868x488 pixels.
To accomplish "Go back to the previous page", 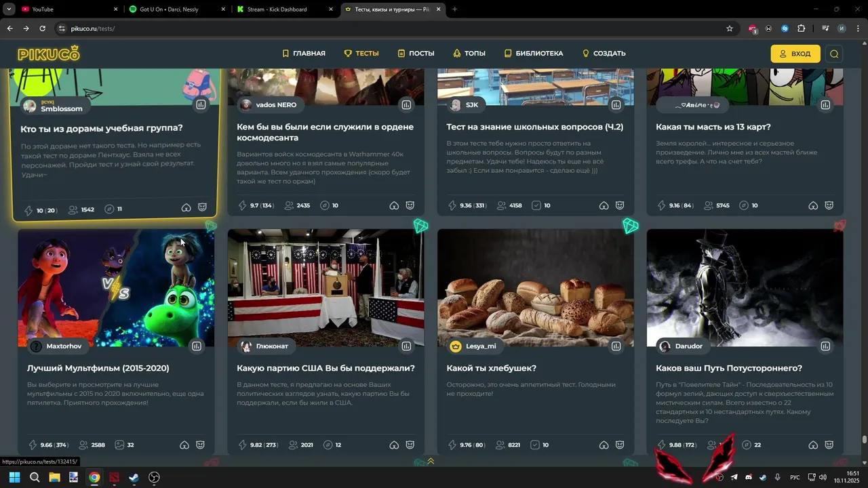I will (x=9, y=28).
